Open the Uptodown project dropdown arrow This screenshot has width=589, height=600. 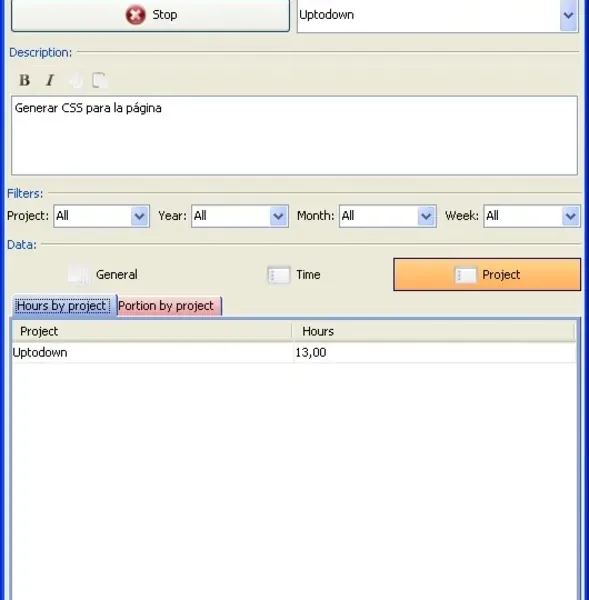tap(568, 15)
